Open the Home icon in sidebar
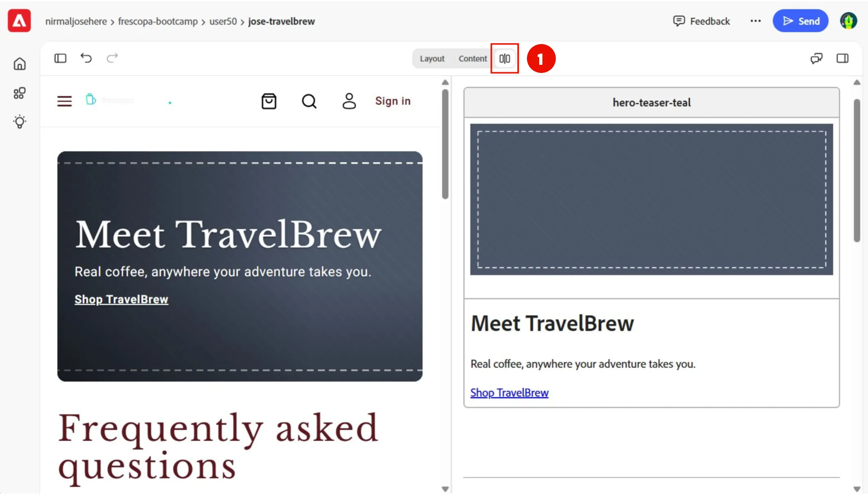This screenshot has width=868, height=503. [x=20, y=64]
